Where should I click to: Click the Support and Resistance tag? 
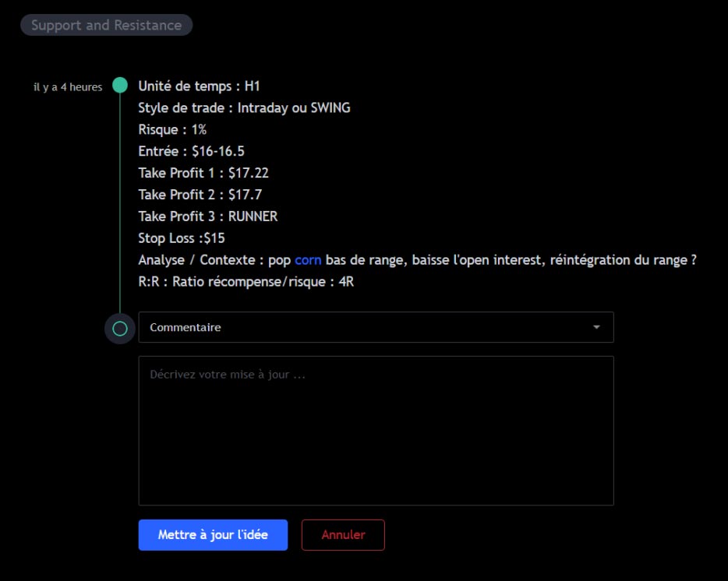pyautogui.click(x=106, y=25)
